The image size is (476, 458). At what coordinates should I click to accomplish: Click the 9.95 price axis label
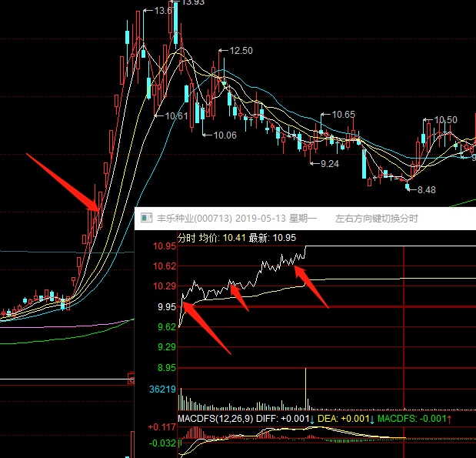click(167, 306)
